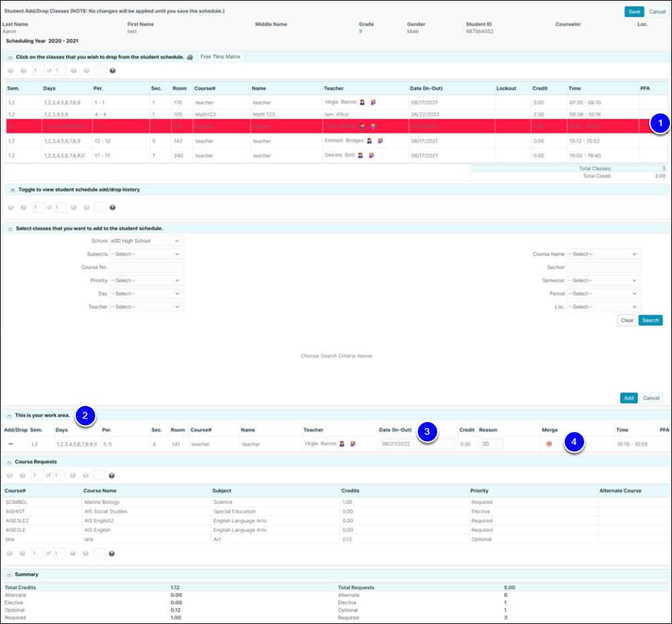This screenshot has height=624, width=672.
Task: Click the Priority column header in Course Requests
Action: [479, 490]
